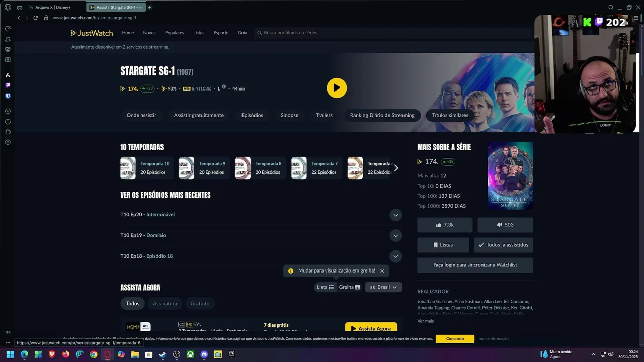Click the thumbs-up 7.3k like button
Image resolution: width=644 pixels, height=362 pixels.
pyautogui.click(x=445, y=225)
